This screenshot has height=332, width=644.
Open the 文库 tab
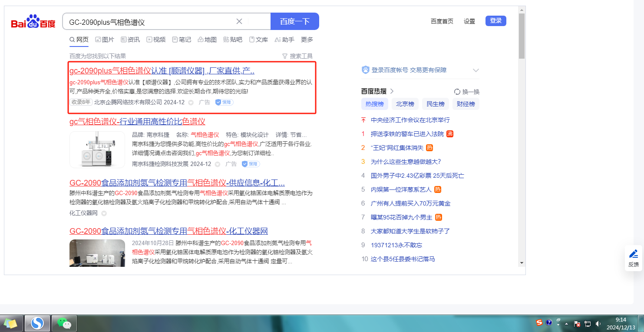click(x=258, y=40)
